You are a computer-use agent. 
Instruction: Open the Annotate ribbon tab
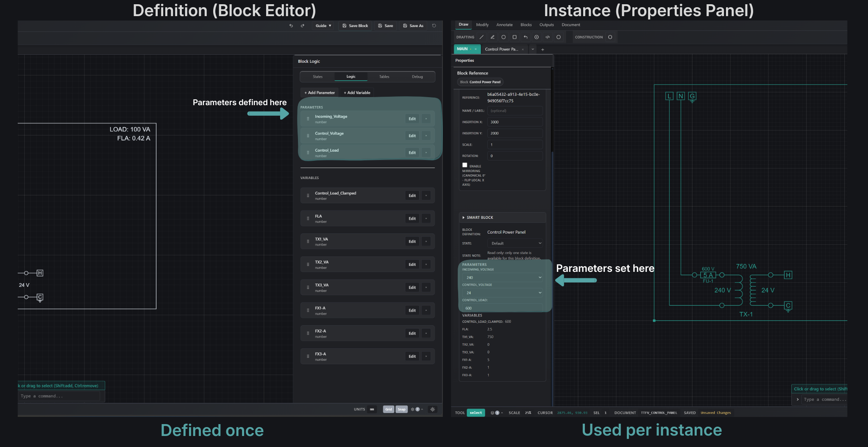coord(504,25)
